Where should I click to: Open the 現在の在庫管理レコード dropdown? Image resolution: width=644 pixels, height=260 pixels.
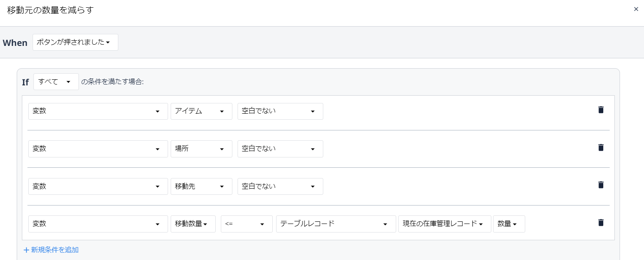point(445,224)
